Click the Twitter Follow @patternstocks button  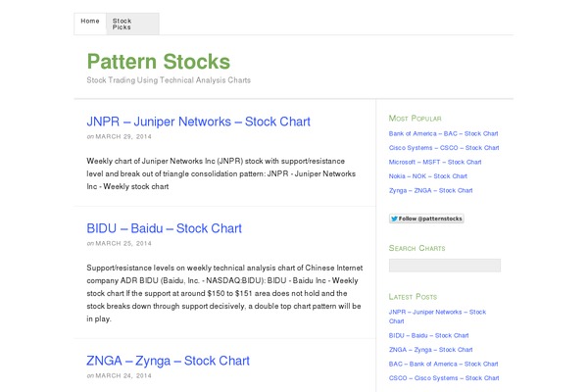(426, 219)
